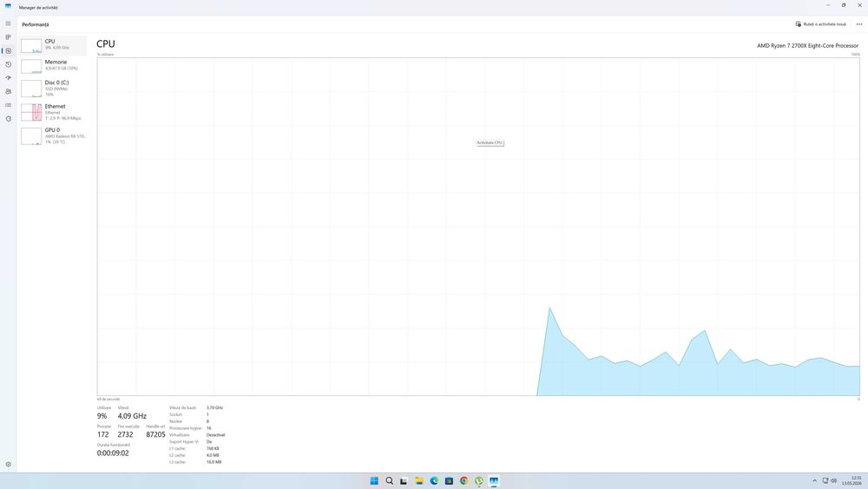
Task: Expand hidden system tray icons chevron
Action: click(814, 480)
